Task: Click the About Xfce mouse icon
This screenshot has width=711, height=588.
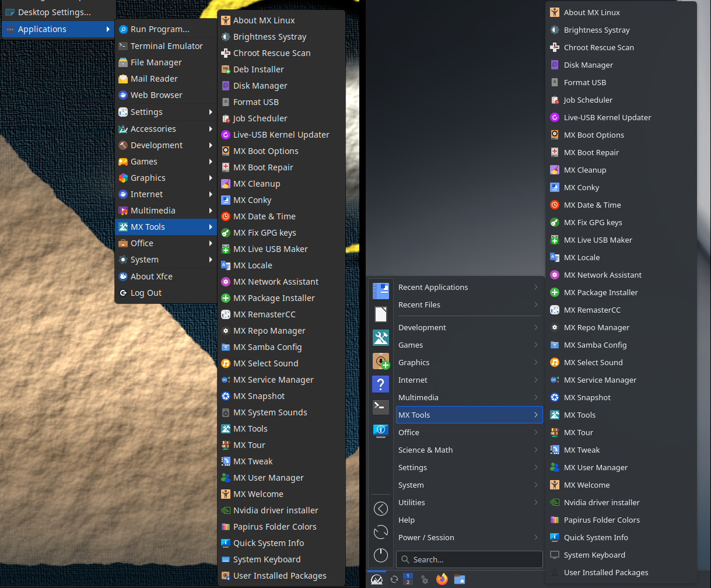Action: tap(123, 276)
